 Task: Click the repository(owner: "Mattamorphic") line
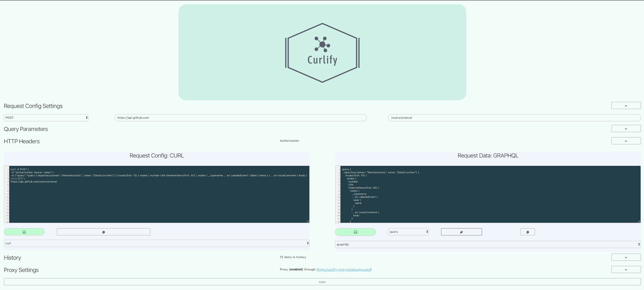pos(381,172)
